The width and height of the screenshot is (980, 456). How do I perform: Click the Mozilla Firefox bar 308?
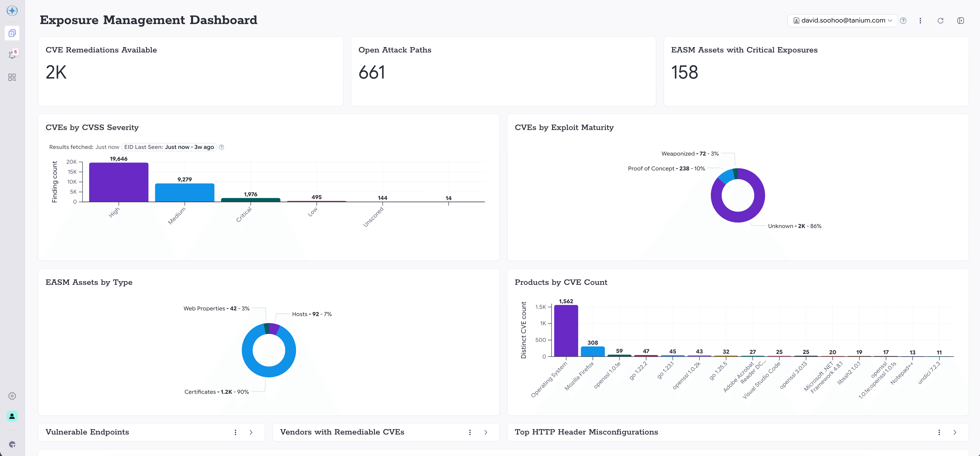[593, 352]
